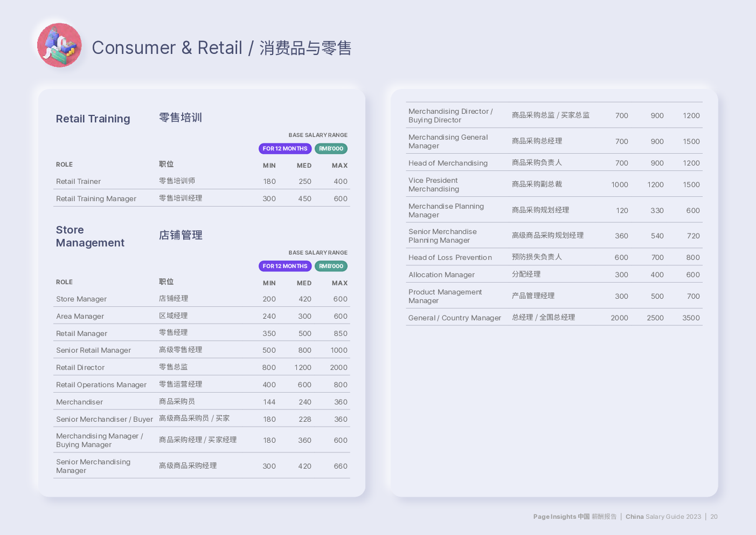Click the '店铺经理' job title
Viewport: 756px width, 535px height.
click(x=174, y=299)
